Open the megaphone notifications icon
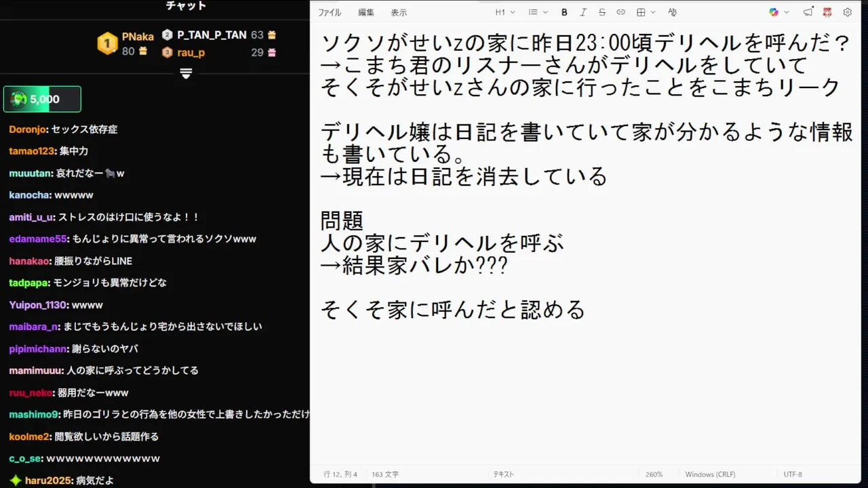The height and width of the screenshot is (488, 868). click(x=808, y=12)
